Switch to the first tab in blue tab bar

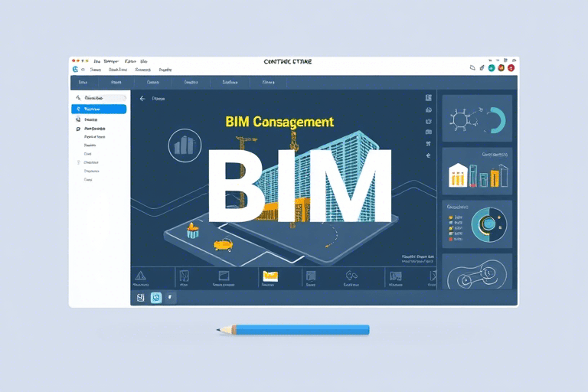click(x=83, y=82)
